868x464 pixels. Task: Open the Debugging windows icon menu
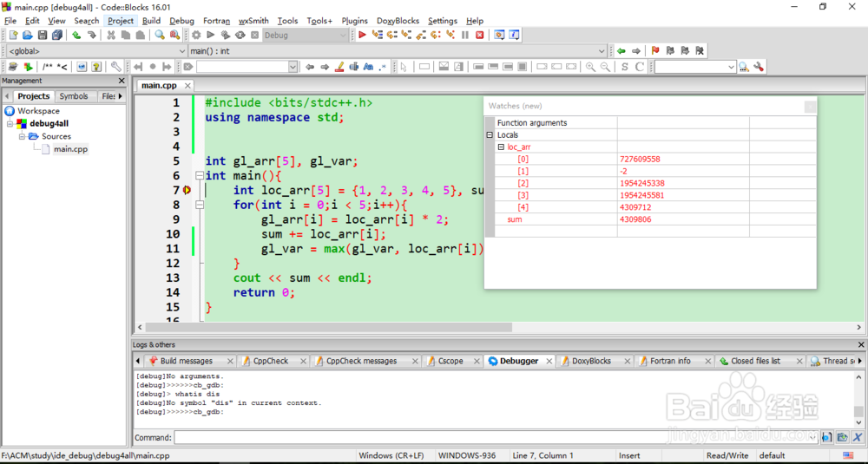click(499, 35)
